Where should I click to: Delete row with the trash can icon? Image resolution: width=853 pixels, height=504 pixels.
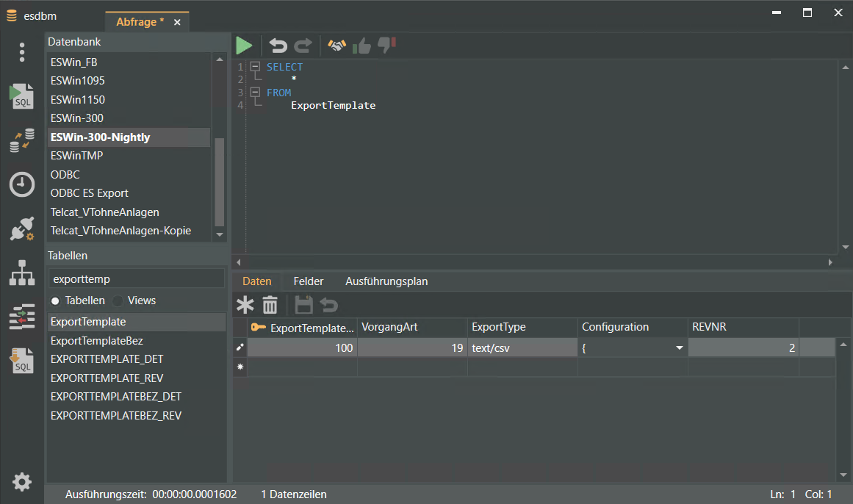point(270,305)
